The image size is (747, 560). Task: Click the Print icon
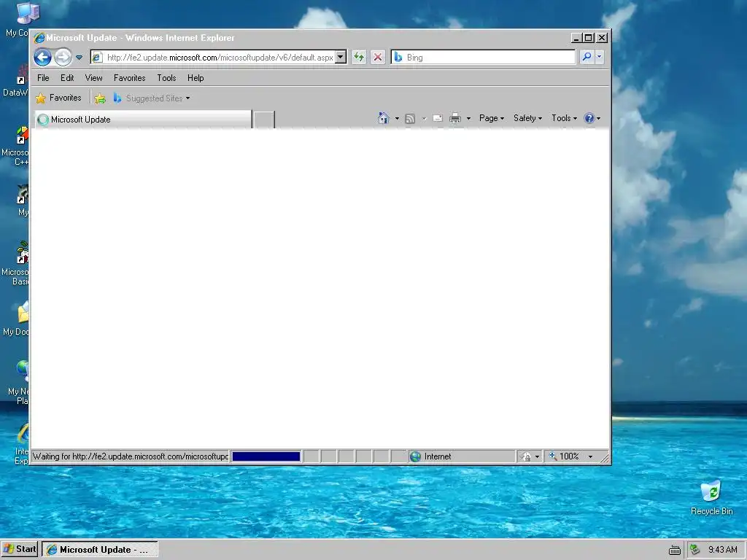click(455, 118)
